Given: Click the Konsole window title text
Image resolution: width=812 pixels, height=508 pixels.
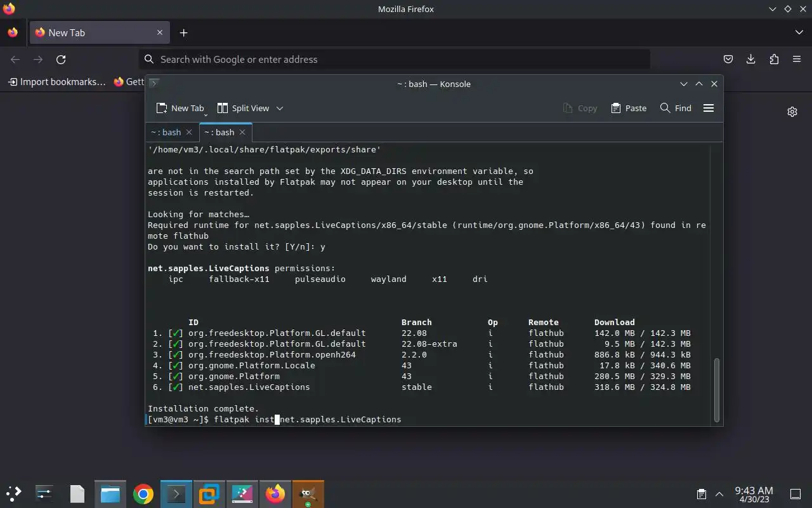Looking at the screenshot, I should 434,84.
